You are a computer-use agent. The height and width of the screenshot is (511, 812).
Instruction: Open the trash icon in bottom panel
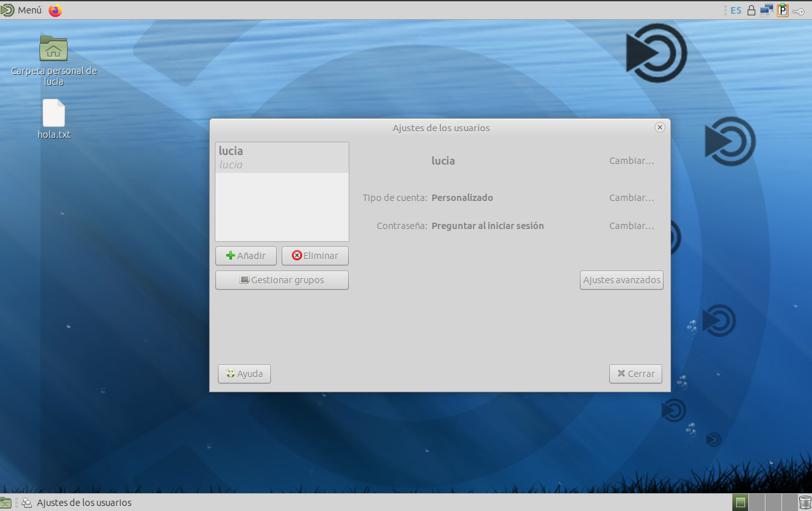[x=804, y=503]
